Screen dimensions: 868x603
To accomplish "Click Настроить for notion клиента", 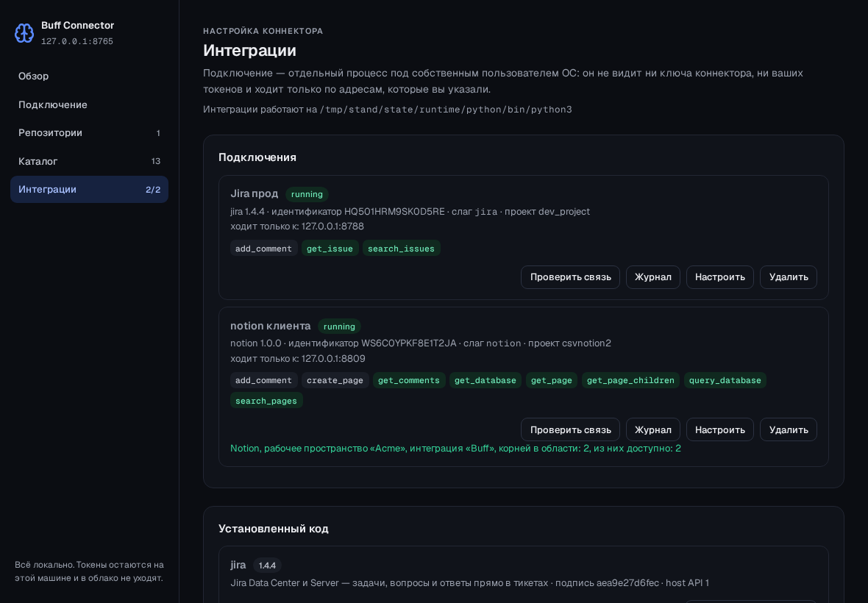I will (719, 430).
